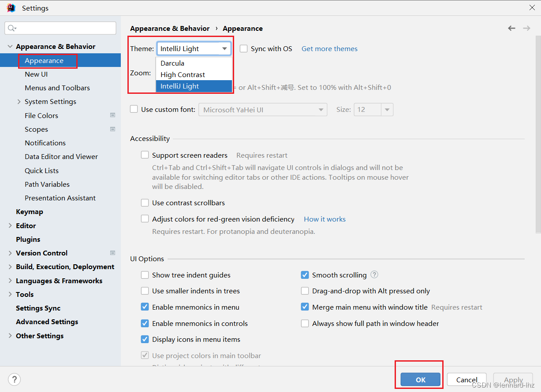The height and width of the screenshot is (392, 541).
Task: Expand the Tools section
Action: [x=10, y=294]
